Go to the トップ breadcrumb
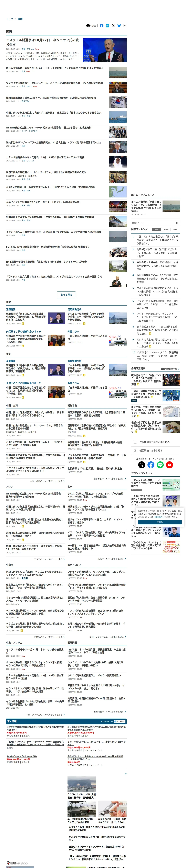 click(x=9, y=19)
